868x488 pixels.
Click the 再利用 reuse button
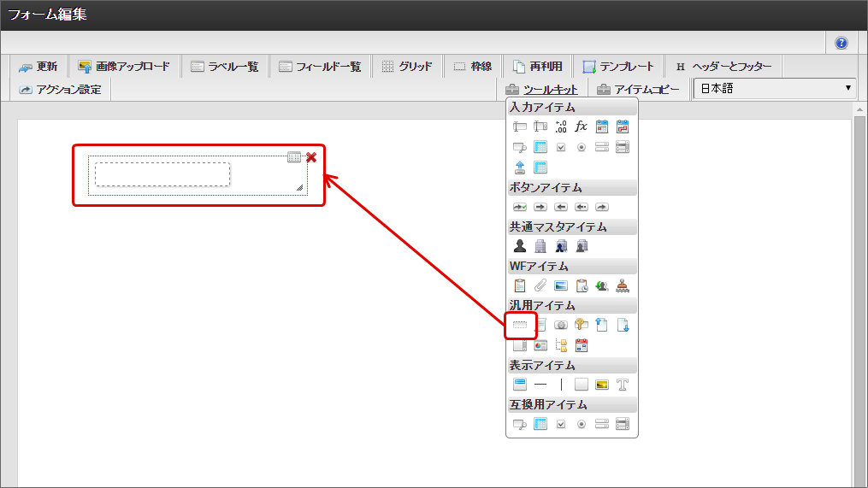pos(538,67)
